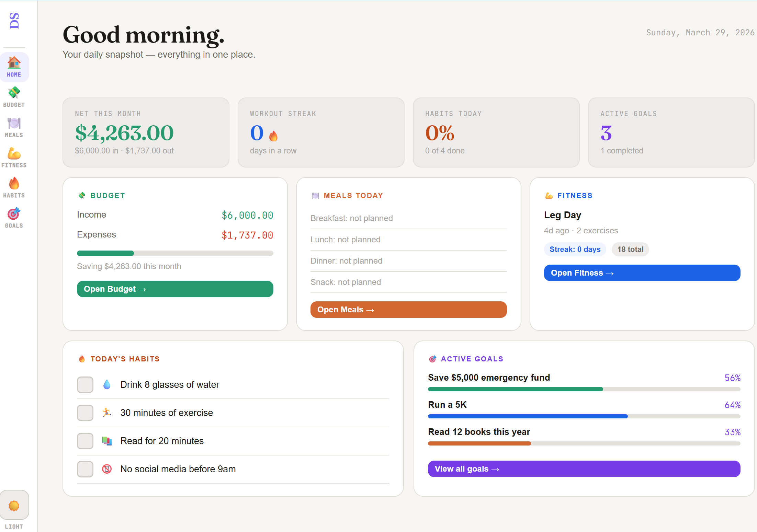
Task: View all goals
Action: point(584,469)
